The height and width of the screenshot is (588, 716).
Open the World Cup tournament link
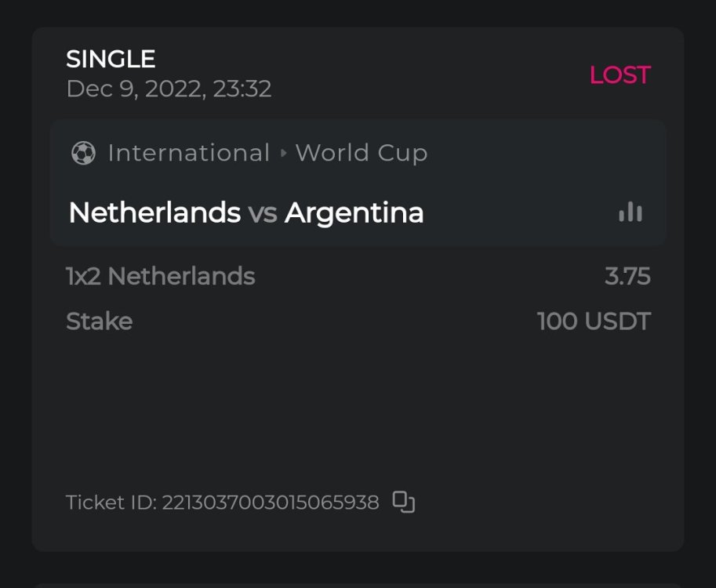click(x=362, y=153)
